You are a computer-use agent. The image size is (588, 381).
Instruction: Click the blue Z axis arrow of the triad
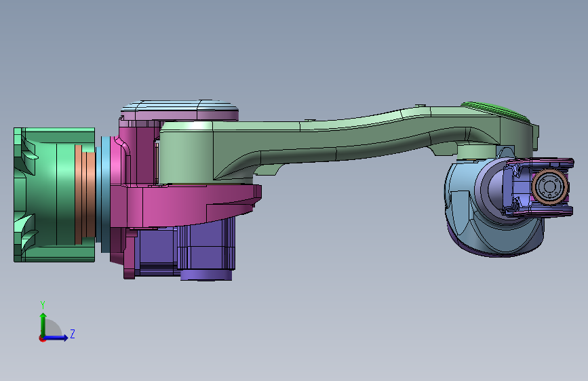56,338
